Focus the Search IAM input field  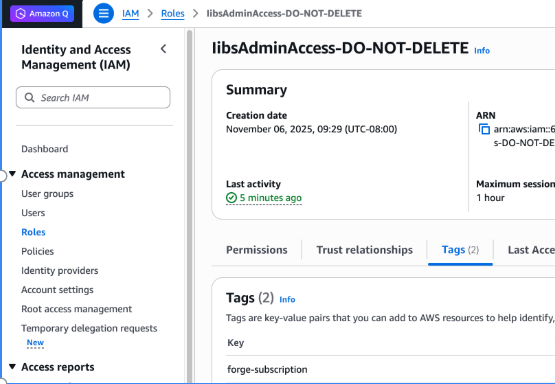tap(93, 97)
